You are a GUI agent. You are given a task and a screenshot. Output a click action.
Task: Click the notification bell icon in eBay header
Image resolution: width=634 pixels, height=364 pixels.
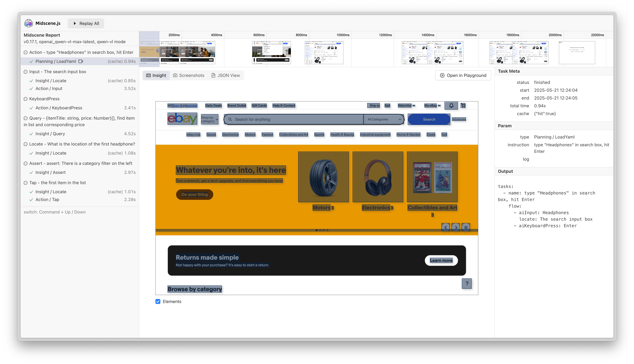(x=451, y=105)
